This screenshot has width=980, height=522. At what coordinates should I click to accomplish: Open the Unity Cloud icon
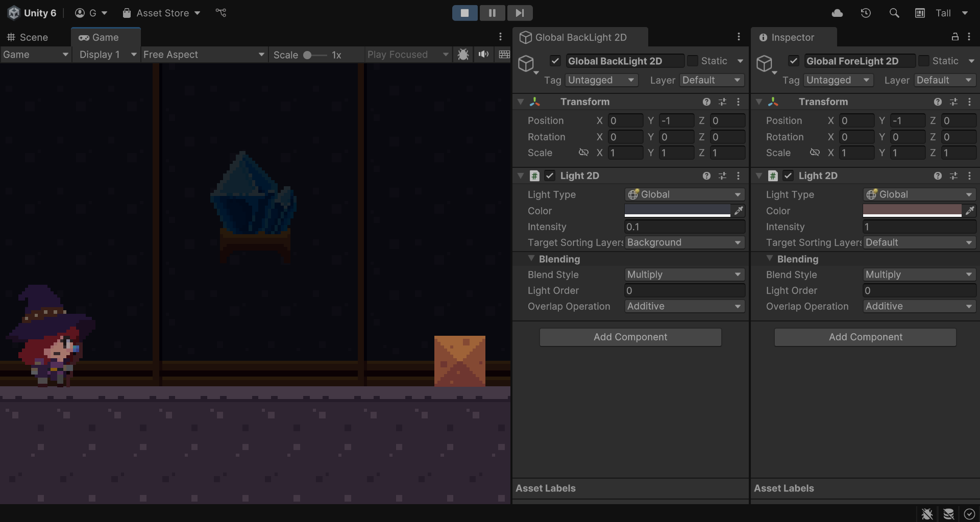837,13
